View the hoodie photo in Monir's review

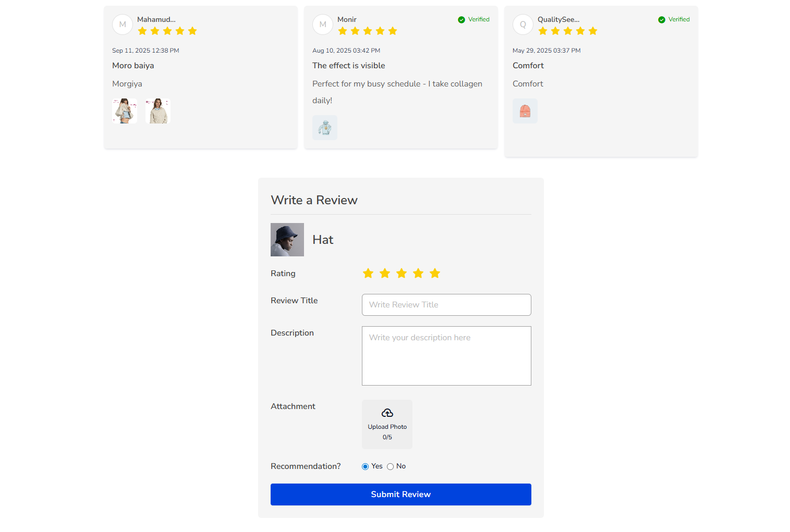pos(325,128)
